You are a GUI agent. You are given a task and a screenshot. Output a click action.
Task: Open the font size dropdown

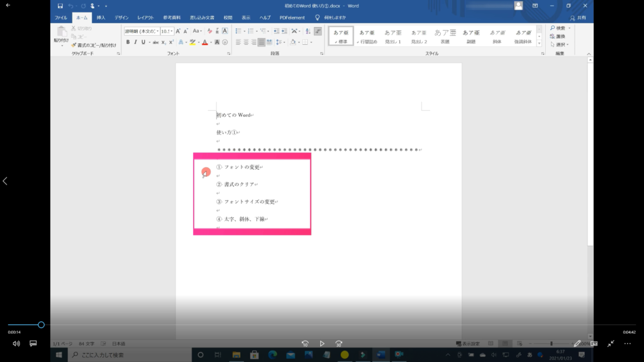172,31
